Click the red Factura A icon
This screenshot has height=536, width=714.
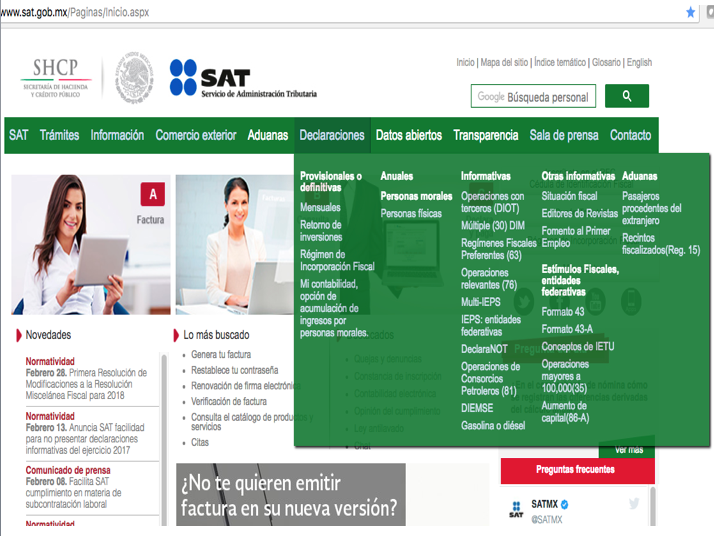click(x=153, y=194)
